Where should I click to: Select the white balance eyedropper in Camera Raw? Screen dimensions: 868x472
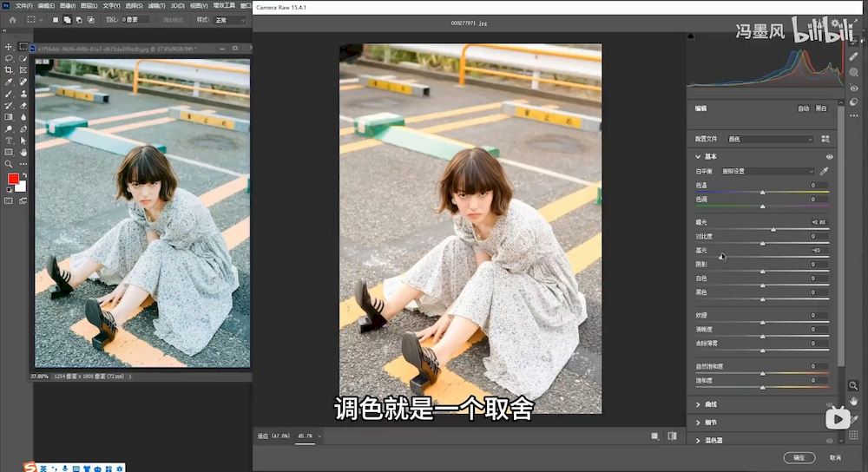[825, 171]
